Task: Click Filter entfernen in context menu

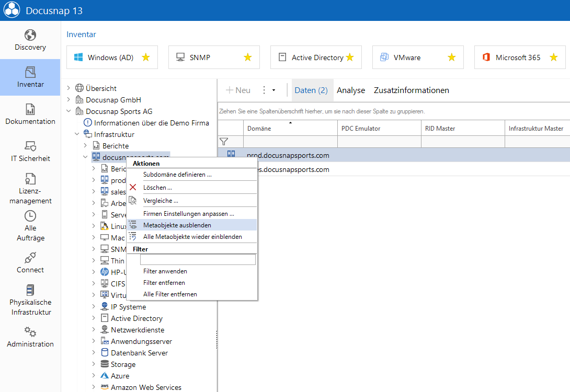Action: coord(192,283)
